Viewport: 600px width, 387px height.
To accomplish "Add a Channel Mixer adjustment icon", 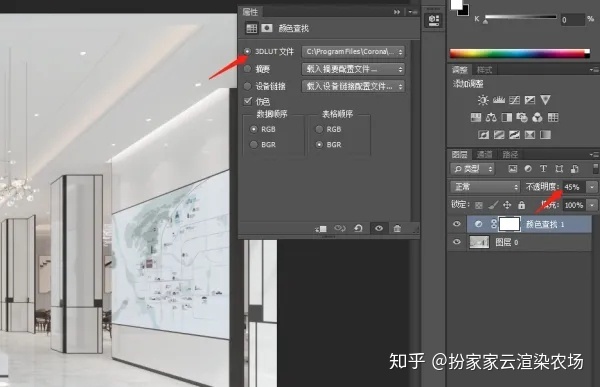I will click(x=537, y=117).
